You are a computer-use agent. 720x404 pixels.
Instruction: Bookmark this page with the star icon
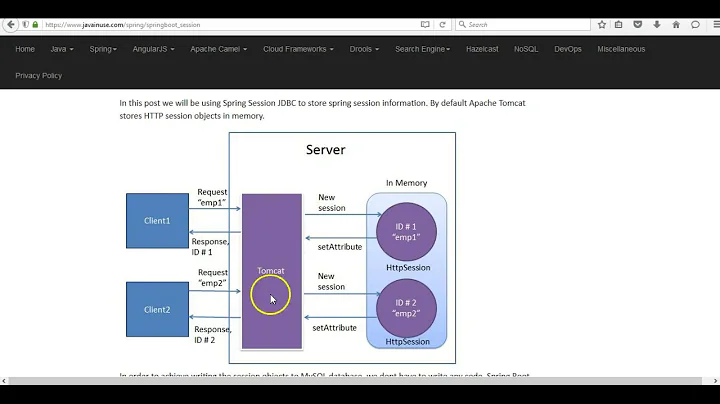(602, 24)
